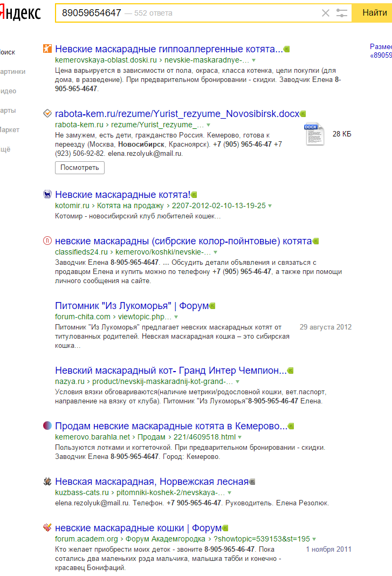Open невские маскарадные кошки | Форум result
The height and width of the screenshot is (576, 392).
[x=138, y=528]
